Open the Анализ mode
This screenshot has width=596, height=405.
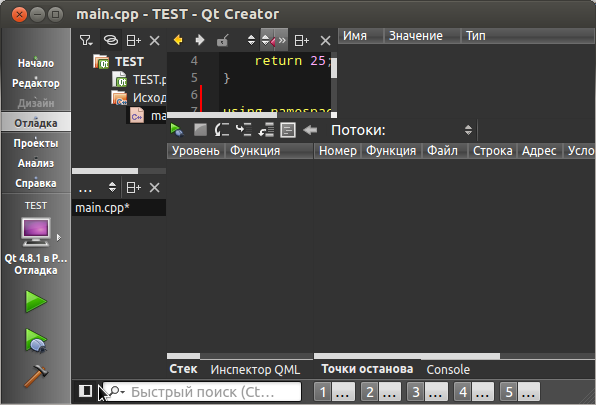36,163
